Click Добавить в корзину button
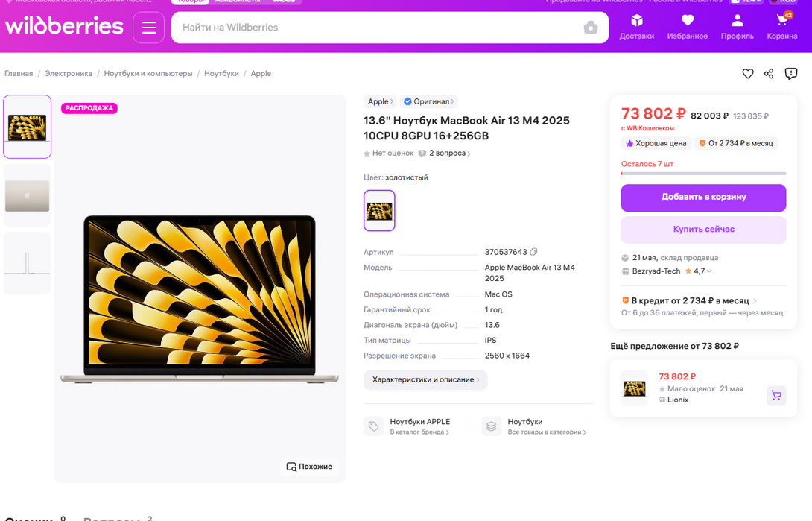The width and height of the screenshot is (812, 521). click(x=703, y=198)
